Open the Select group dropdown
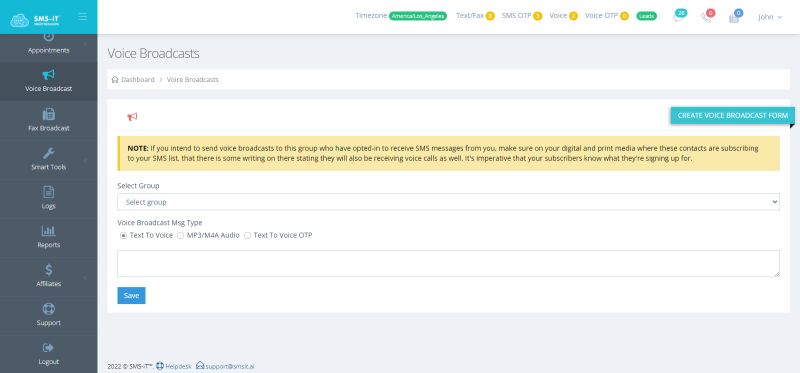The image size is (800, 373). (x=448, y=202)
